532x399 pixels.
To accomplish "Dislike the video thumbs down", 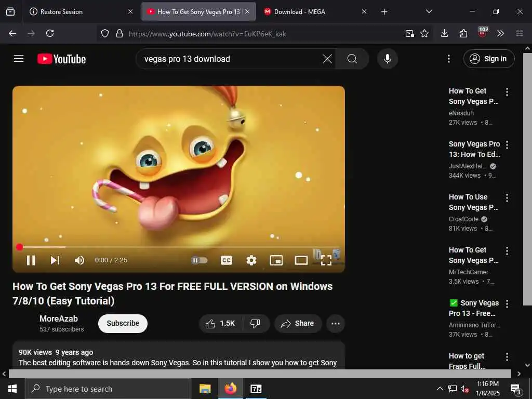I will (x=255, y=323).
